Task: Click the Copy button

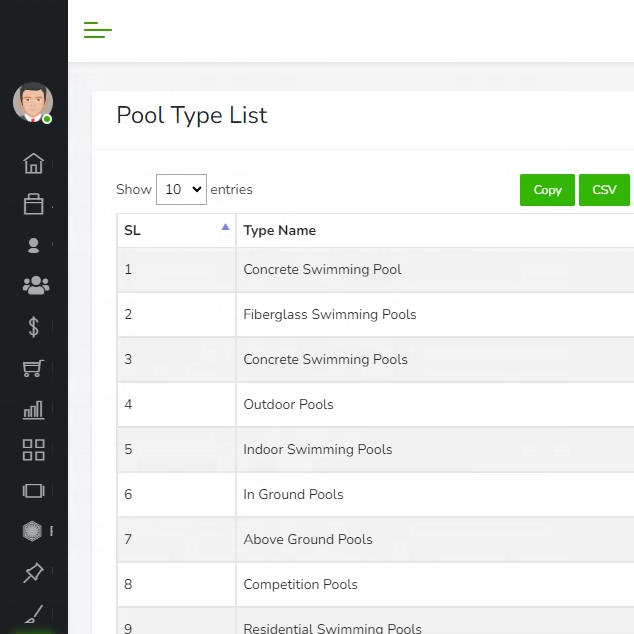Action: 547,190
